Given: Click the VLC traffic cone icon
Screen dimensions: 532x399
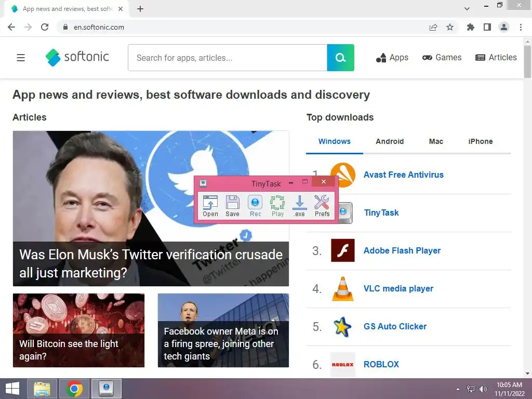Looking at the screenshot, I should point(343,289).
